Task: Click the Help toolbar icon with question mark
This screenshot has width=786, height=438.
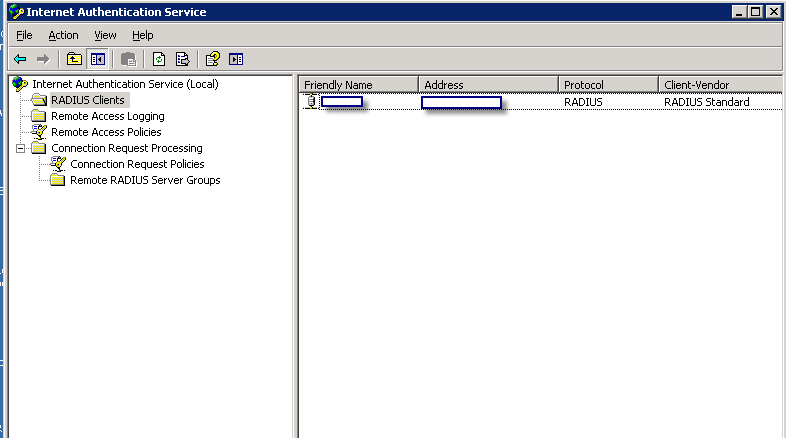Action: pyautogui.click(x=213, y=59)
